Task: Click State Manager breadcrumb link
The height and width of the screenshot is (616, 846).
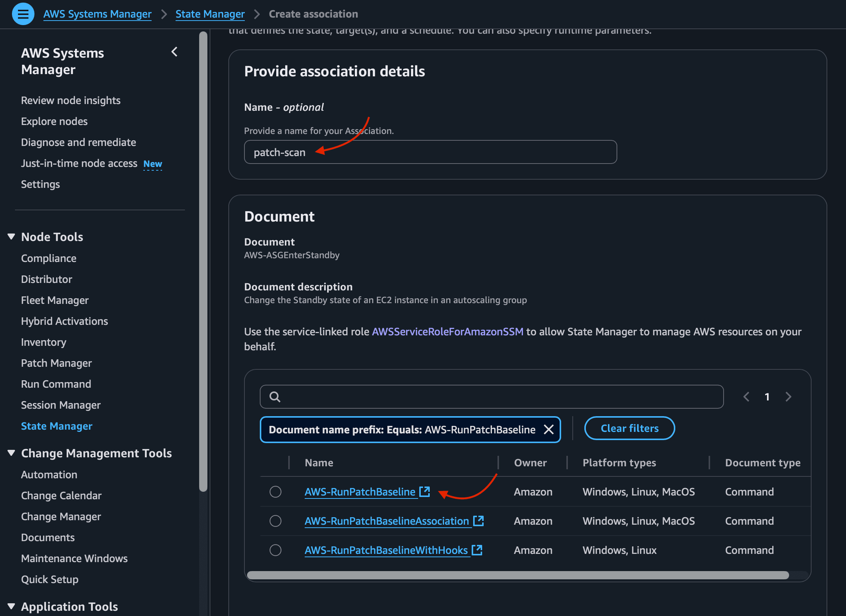Action: pyautogui.click(x=210, y=14)
